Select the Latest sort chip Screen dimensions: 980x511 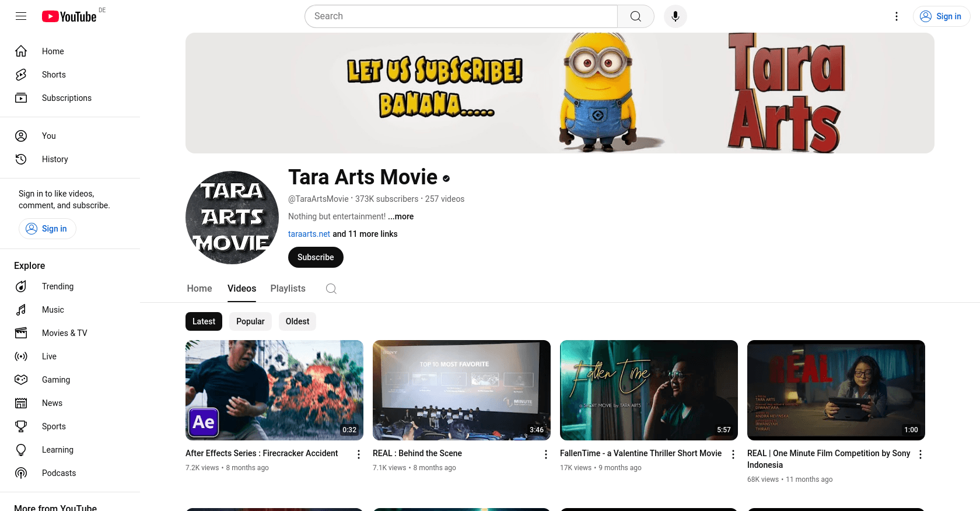[x=204, y=321]
